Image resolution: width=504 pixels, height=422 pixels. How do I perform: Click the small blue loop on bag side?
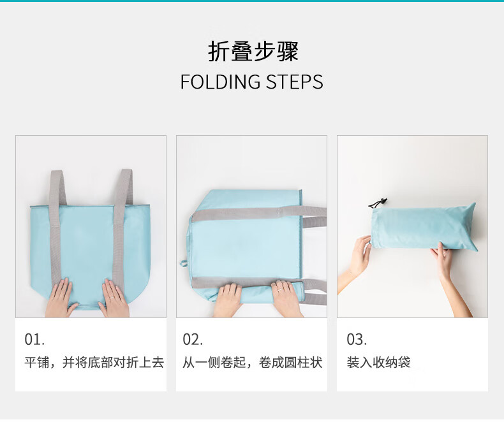(x=183, y=263)
